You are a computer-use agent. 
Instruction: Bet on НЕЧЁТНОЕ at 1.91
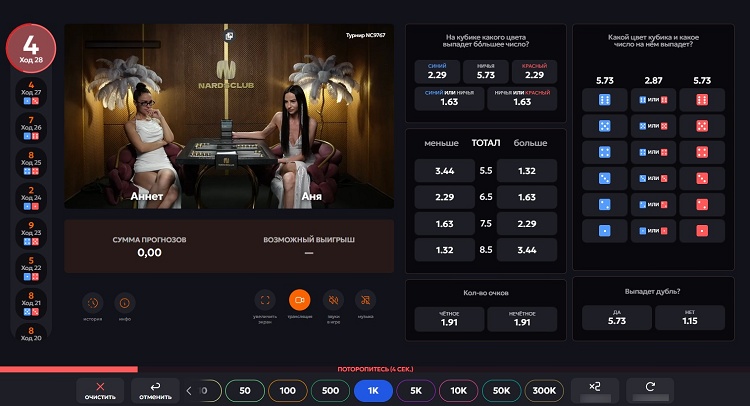coord(522,319)
